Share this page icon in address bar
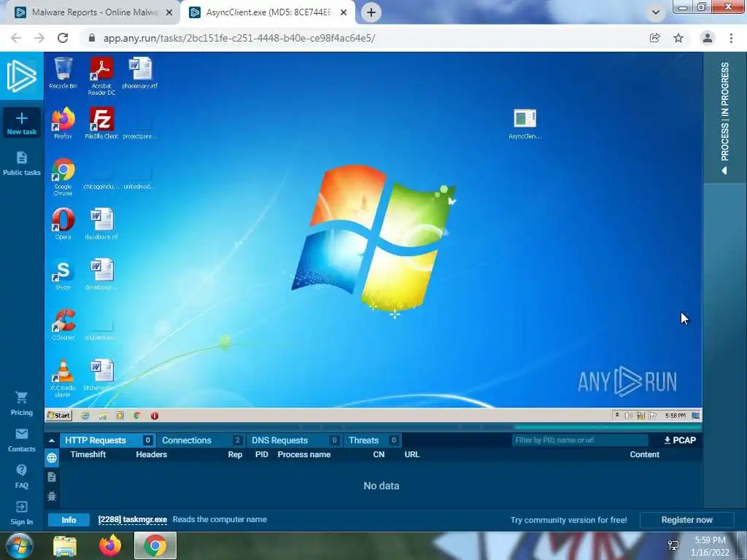Image resolution: width=747 pixels, height=560 pixels. [654, 38]
